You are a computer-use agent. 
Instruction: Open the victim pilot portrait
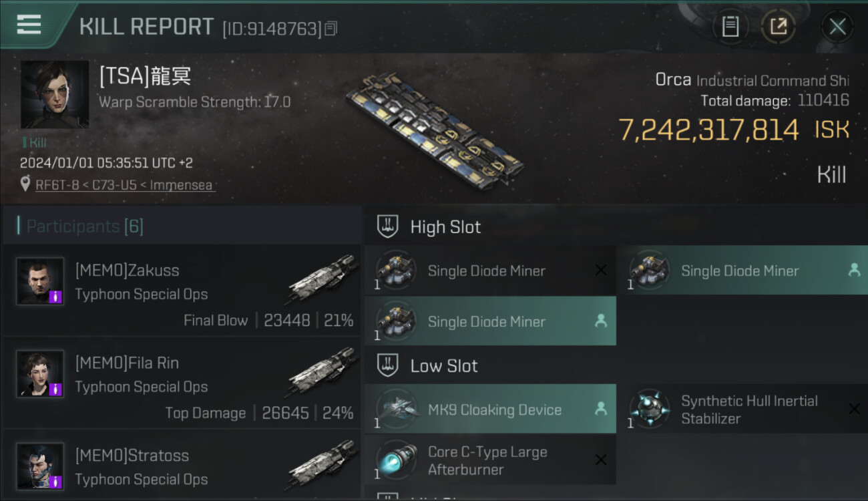pos(55,95)
